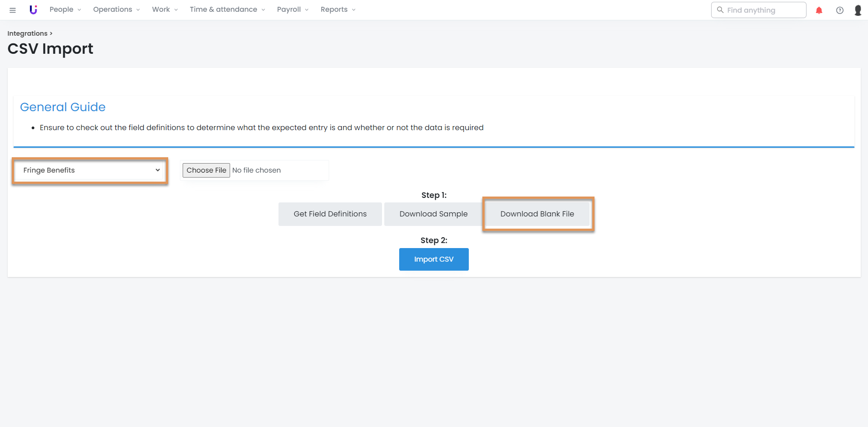Click the No file chosen text
This screenshot has width=868, height=427.
pyautogui.click(x=256, y=170)
